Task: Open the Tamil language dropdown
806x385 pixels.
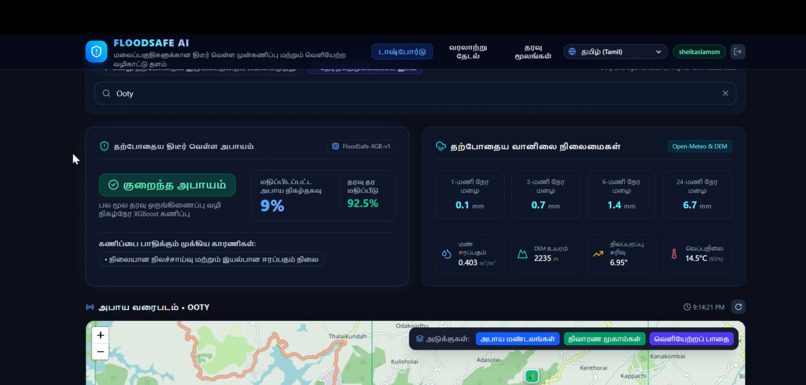Action: coord(615,51)
